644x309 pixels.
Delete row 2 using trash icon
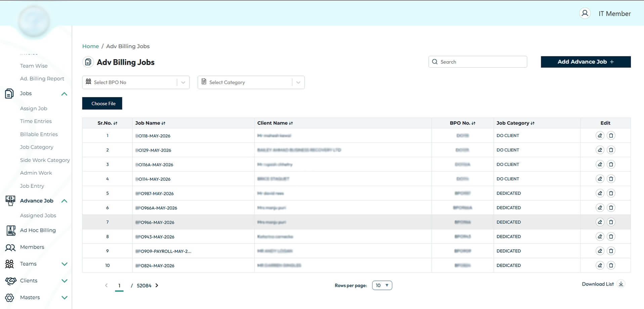[x=611, y=150]
